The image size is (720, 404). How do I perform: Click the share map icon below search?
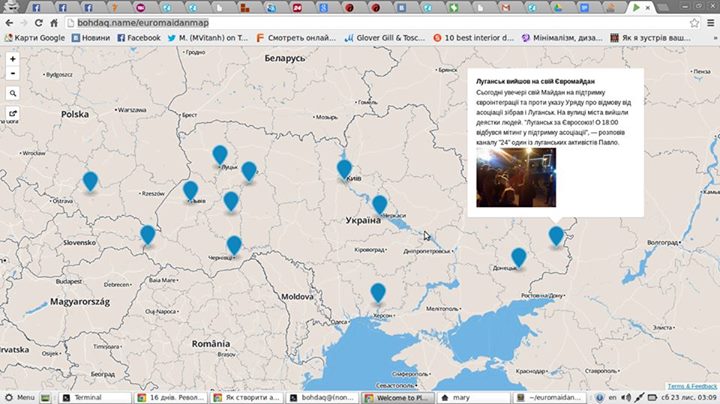point(13,113)
